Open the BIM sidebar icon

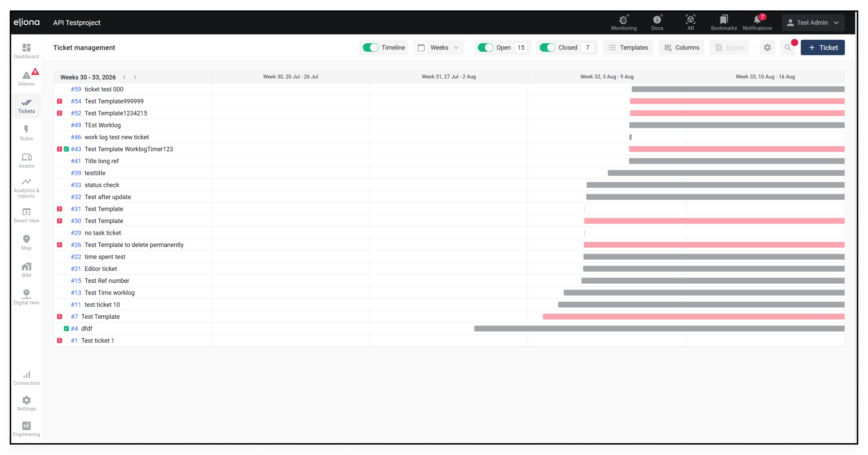[26, 270]
